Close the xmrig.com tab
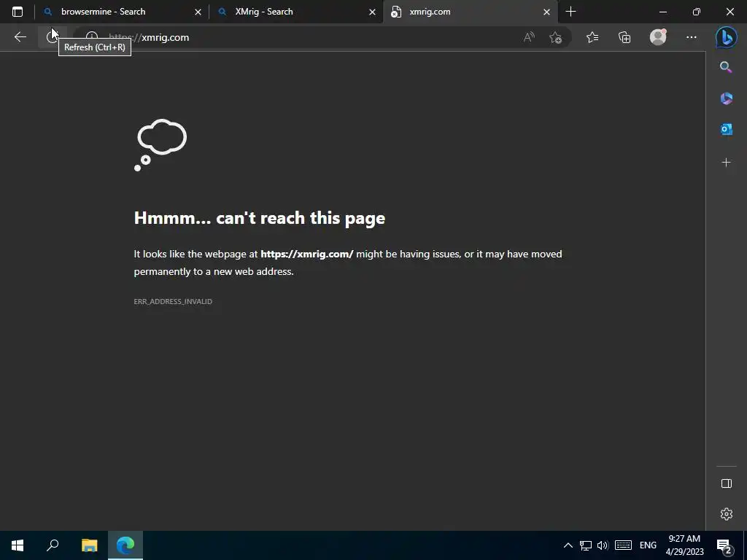 click(546, 12)
